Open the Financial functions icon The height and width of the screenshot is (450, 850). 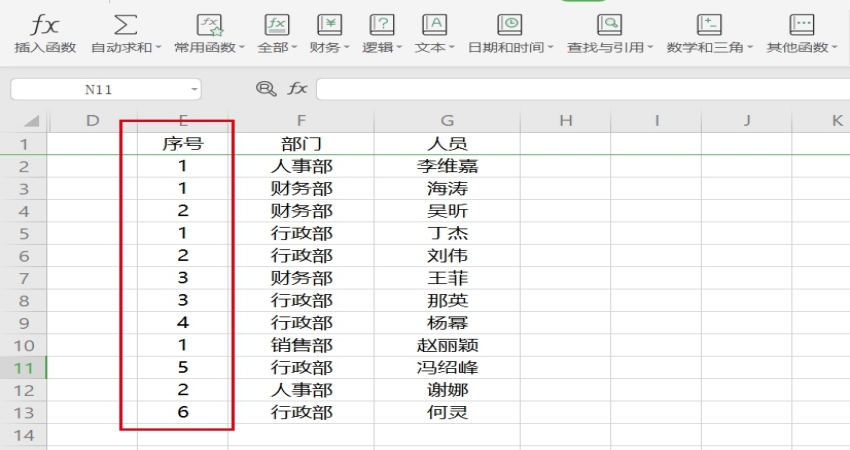coord(329,24)
